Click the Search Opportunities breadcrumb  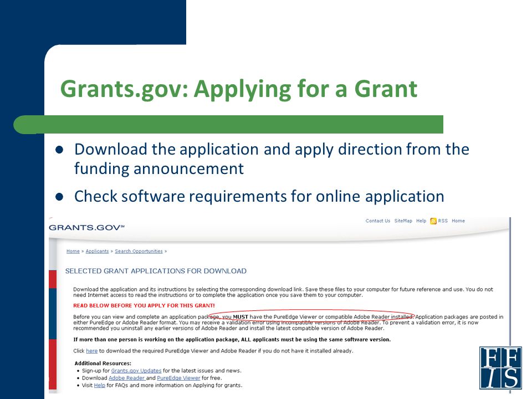click(139, 251)
